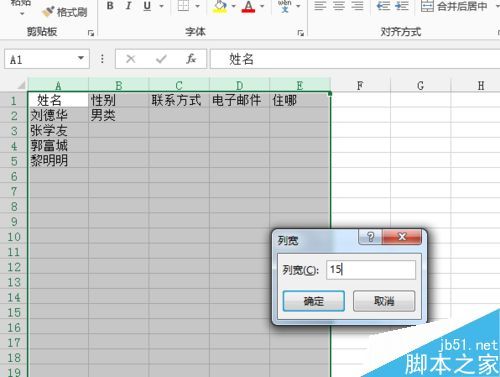This screenshot has width=500, height=377.
Task: Click formula bar showing 姓名
Action: click(x=355, y=59)
